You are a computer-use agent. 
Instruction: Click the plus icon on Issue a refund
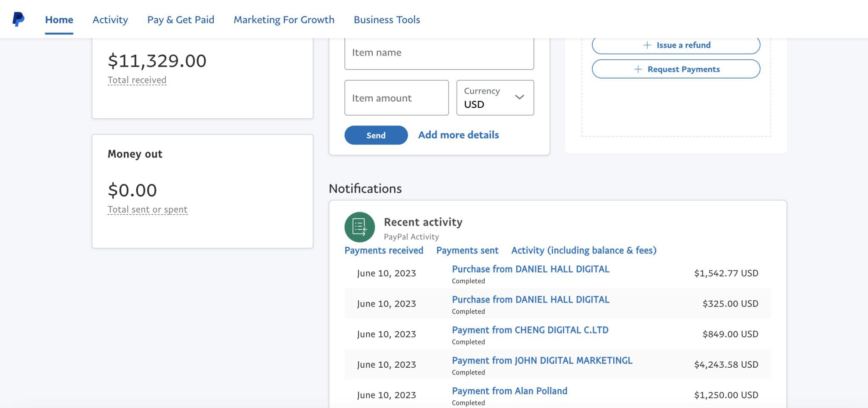click(x=647, y=45)
